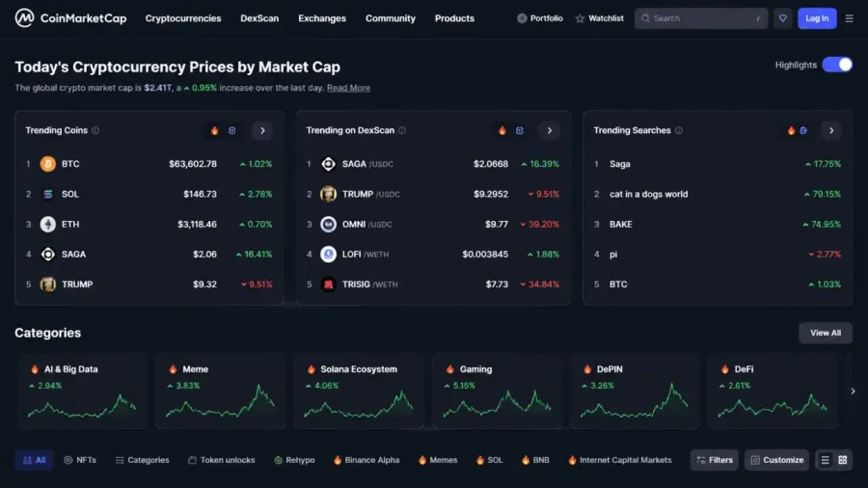Open the DePIN category card

tap(635, 392)
